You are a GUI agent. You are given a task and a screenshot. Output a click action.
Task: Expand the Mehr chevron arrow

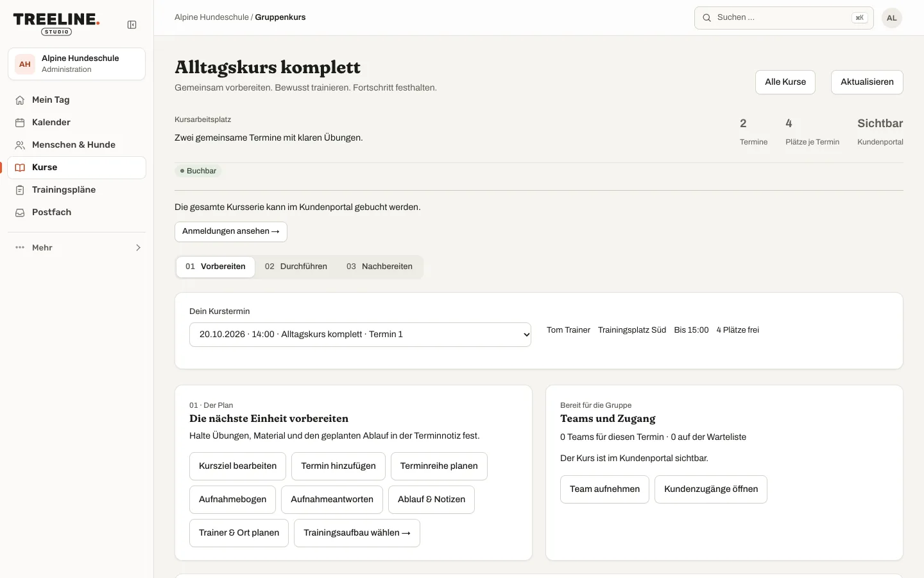tap(138, 248)
